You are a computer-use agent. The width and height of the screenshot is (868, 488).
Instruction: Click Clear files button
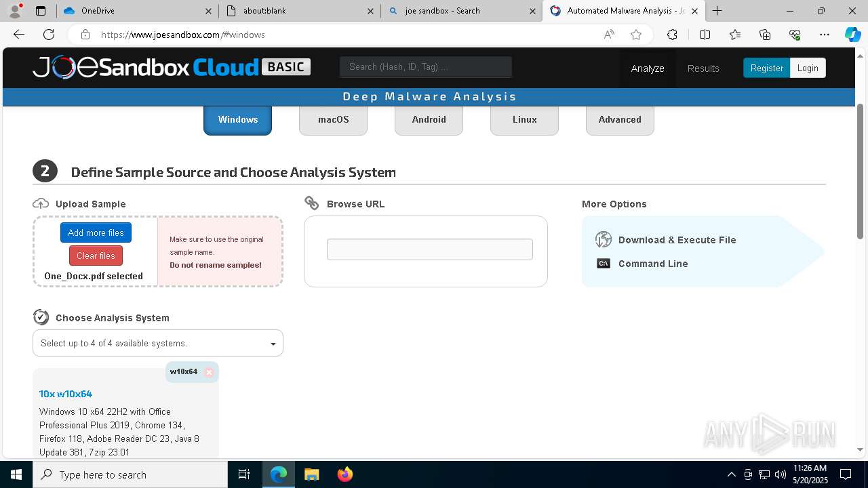pos(96,256)
